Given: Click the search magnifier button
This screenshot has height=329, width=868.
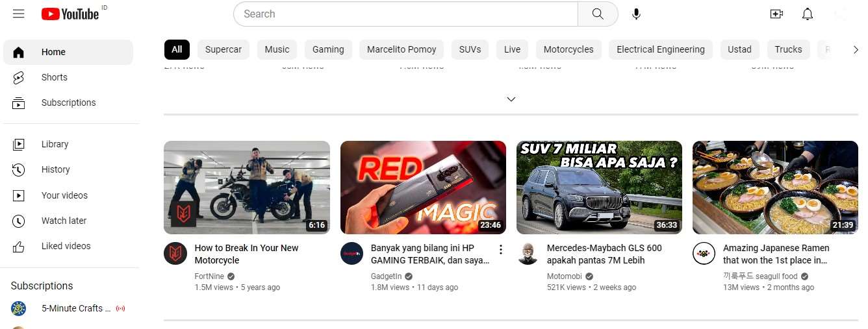Looking at the screenshot, I should pos(598,14).
